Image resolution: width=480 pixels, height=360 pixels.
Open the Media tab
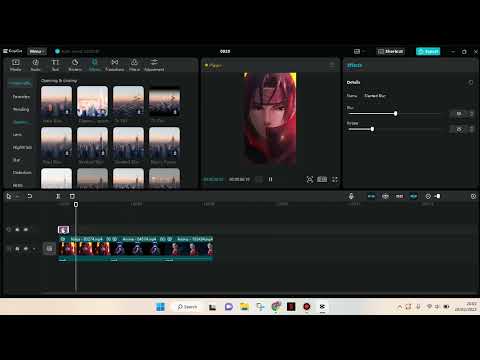pyautogui.click(x=15, y=65)
